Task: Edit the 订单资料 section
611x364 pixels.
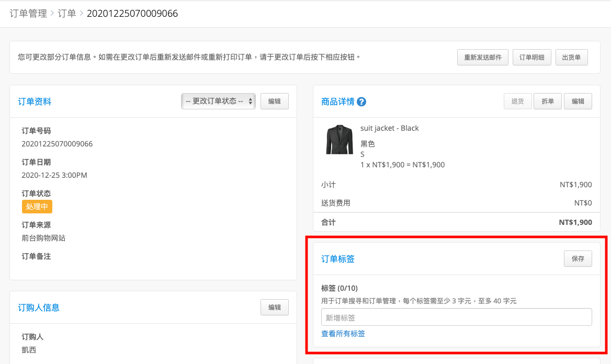Action: pyautogui.click(x=274, y=101)
